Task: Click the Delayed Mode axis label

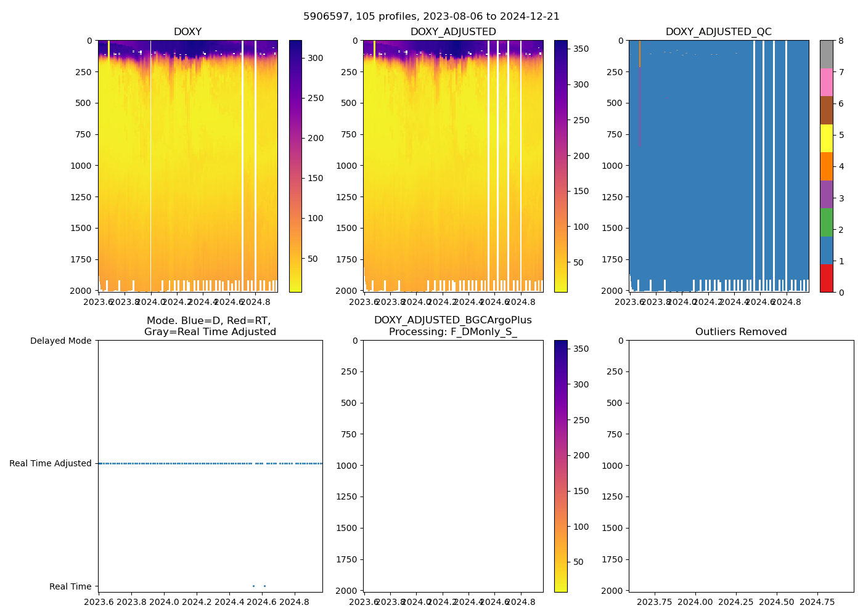Action: click(x=60, y=341)
